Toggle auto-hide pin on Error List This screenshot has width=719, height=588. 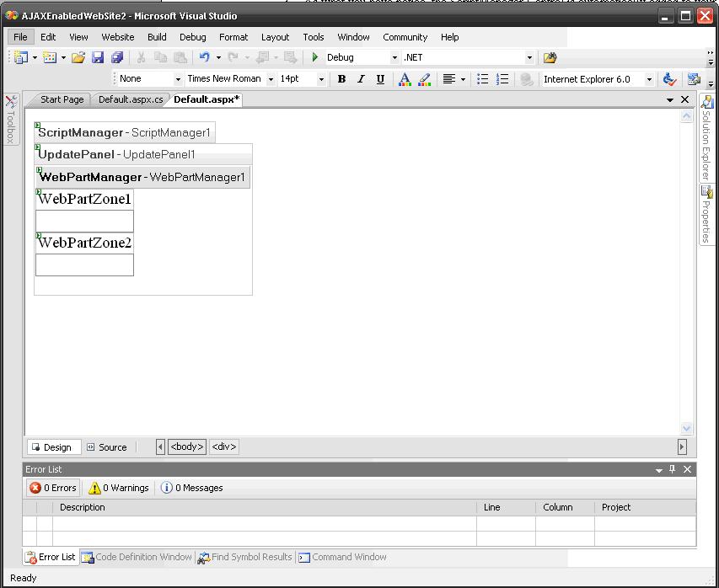coord(673,469)
